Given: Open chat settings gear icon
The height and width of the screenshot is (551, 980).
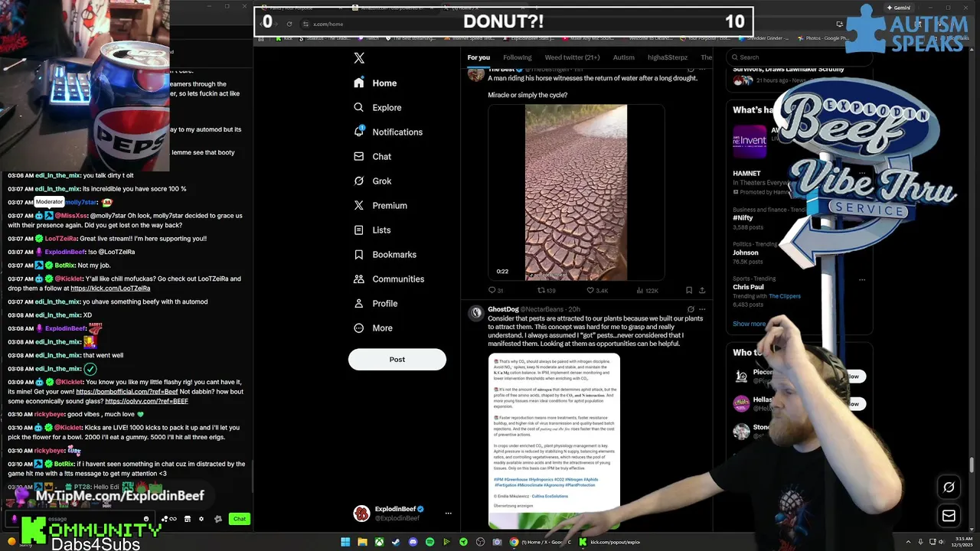Looking at the screenshot, I should 201,519.
